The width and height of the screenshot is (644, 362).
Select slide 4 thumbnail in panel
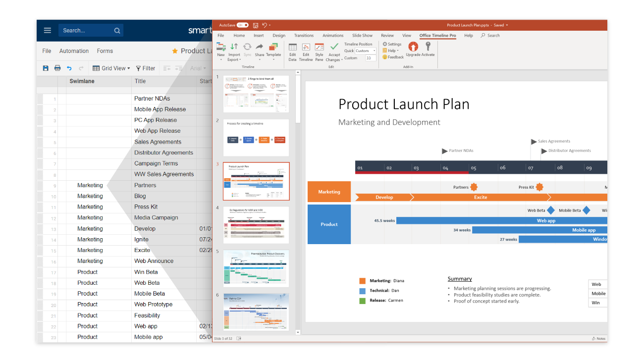coord(256,225)
